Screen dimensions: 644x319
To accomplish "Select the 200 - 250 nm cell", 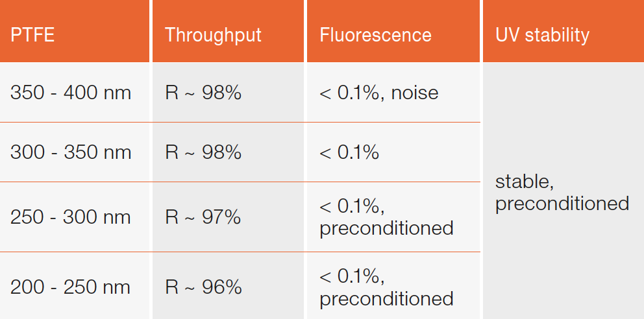I will click(x=71, y=287).
